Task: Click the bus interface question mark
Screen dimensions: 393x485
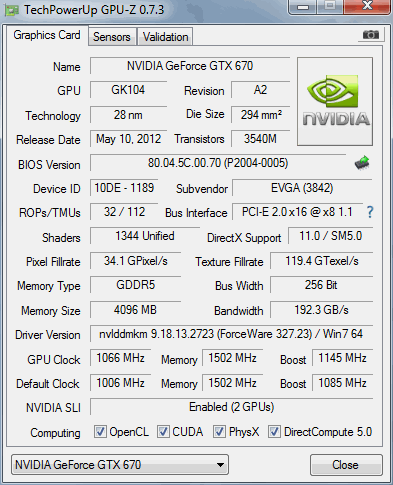Action: pyautogui.click(x=370, y=212)
